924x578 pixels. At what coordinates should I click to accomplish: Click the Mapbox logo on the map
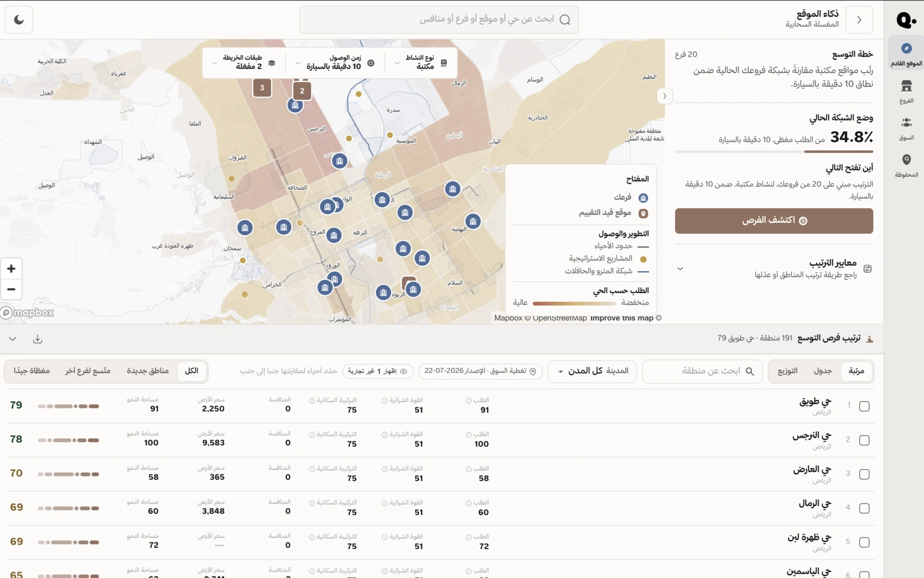pyautogui.click(x=27, y=313)
